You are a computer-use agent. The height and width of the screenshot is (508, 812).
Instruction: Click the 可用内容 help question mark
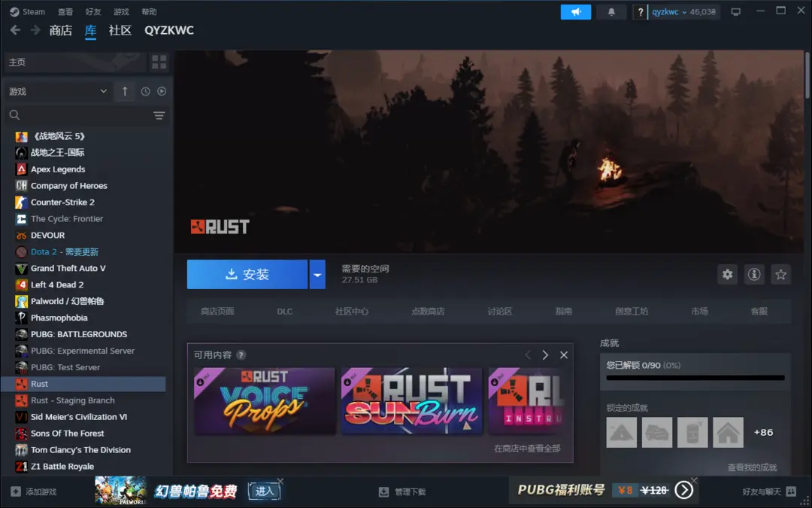(241, 355)
